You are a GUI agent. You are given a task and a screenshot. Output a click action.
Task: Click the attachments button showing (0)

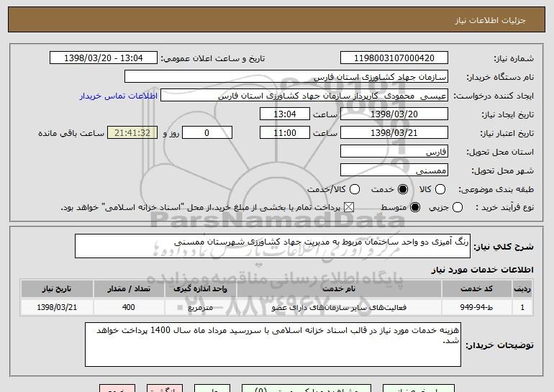(x=306, y=389)
